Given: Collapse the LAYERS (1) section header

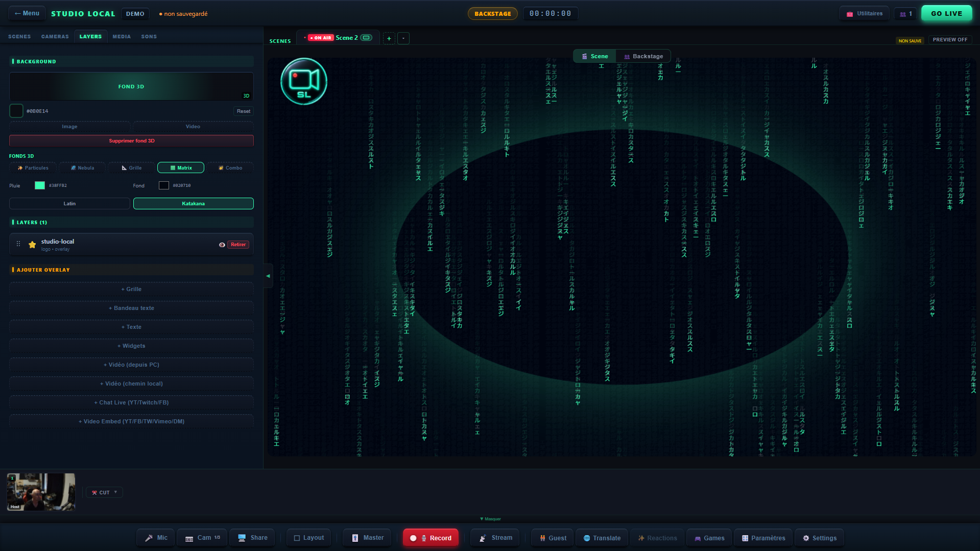Looking at the screenshot, I should coord(131,222).
